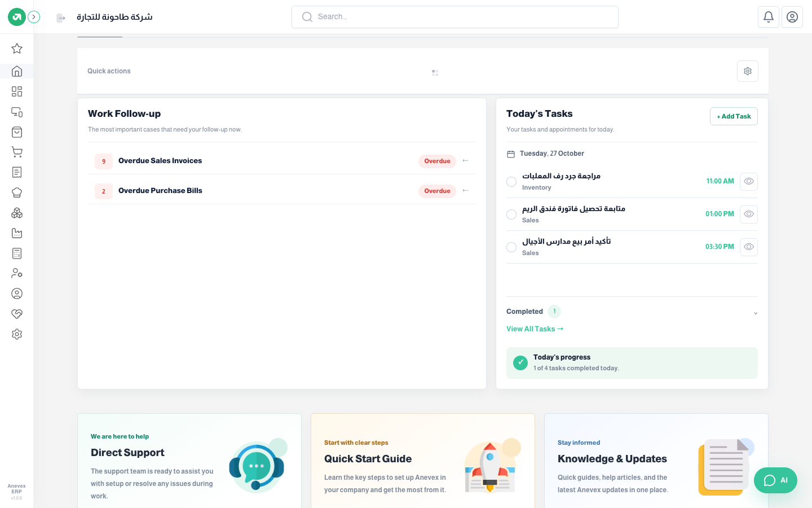
Task: Open the chef hat icon in sidebar
Action: (x=17, y=192)
